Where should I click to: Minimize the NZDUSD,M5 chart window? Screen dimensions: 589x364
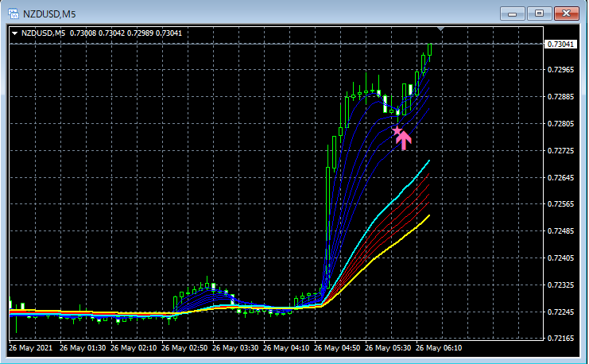[x=512, y=14]
